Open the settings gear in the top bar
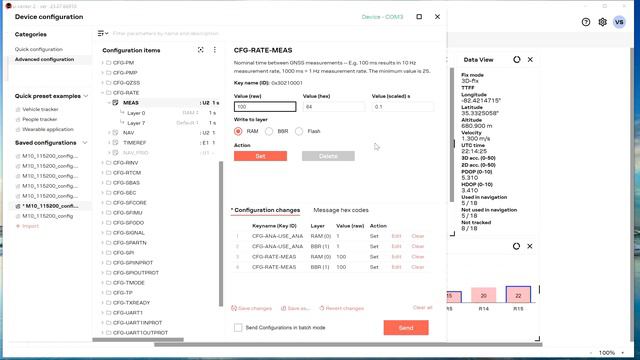Image resolution: width=640 pixels, height=360 pixels. (x=602, y=22)
